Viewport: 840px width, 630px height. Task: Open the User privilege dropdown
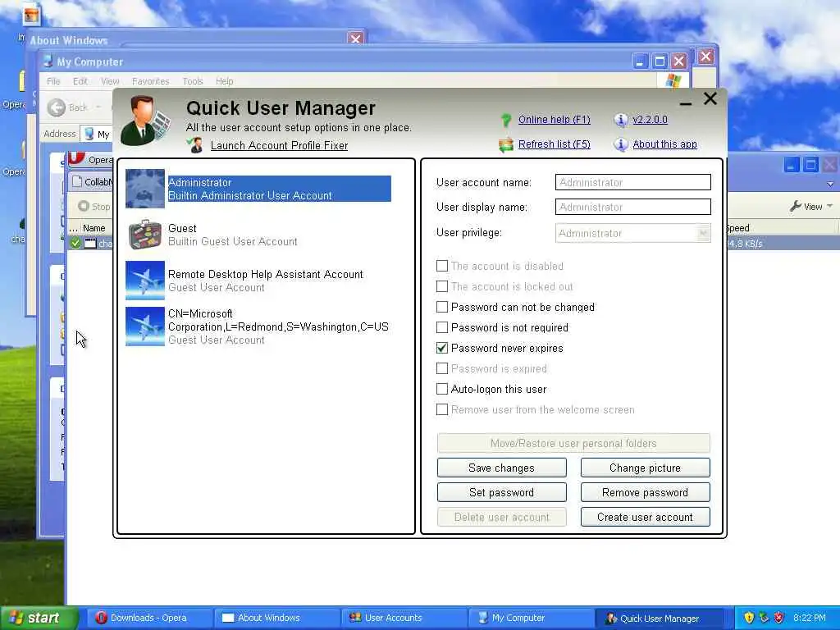click(703, 233)
